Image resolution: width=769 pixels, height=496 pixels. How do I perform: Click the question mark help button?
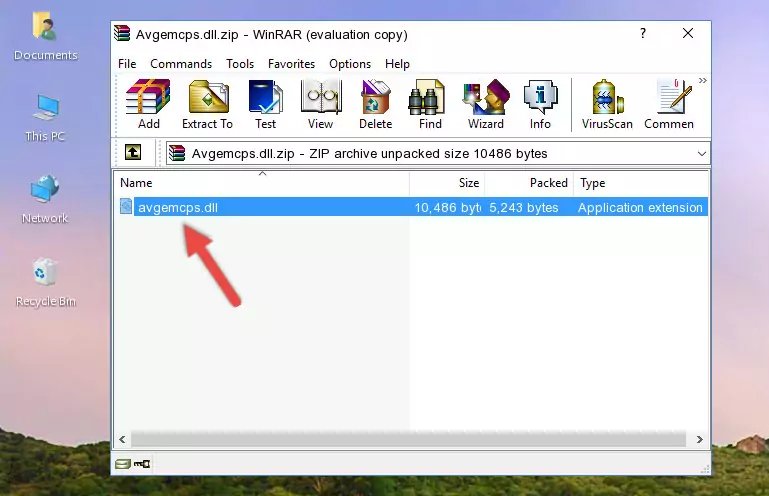643,33
